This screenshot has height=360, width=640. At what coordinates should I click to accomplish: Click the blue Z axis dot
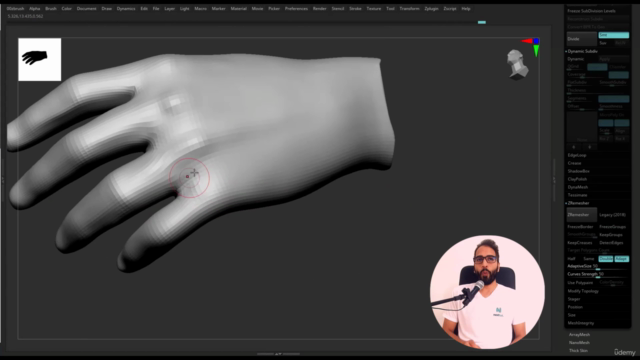pyautogui.click(x=536, y=41)
